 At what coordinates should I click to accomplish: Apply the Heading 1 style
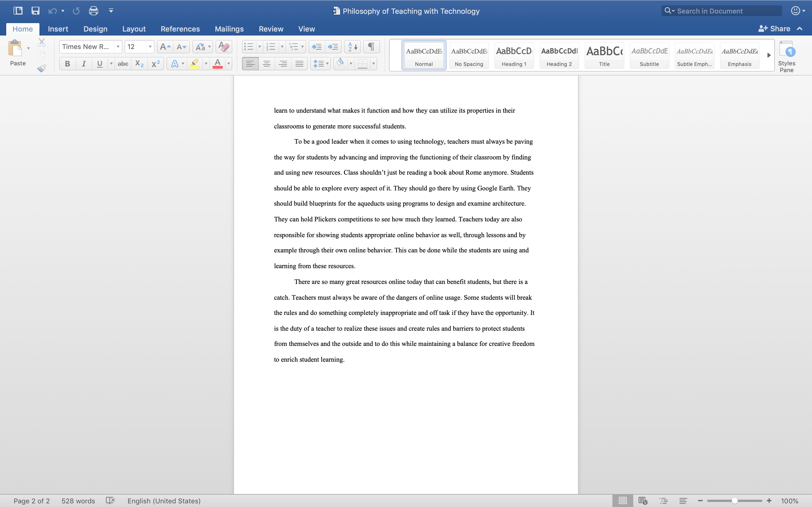pos(514,55)
